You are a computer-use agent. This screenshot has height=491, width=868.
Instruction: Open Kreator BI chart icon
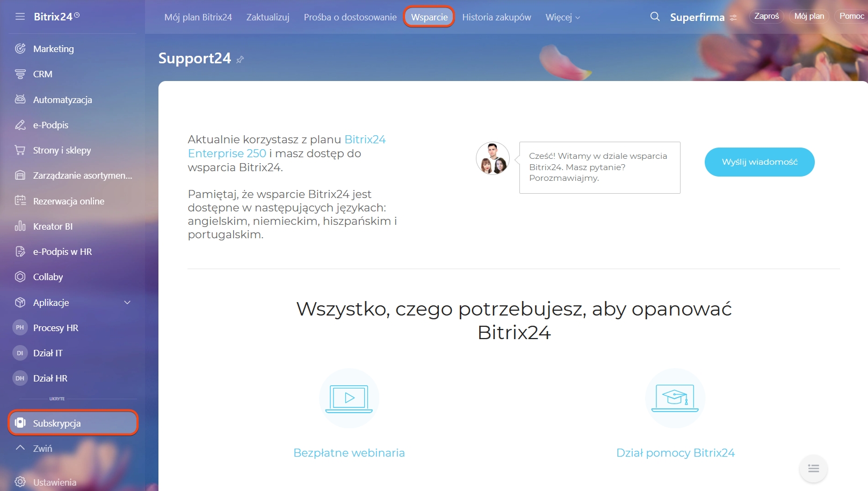[20, 226]
